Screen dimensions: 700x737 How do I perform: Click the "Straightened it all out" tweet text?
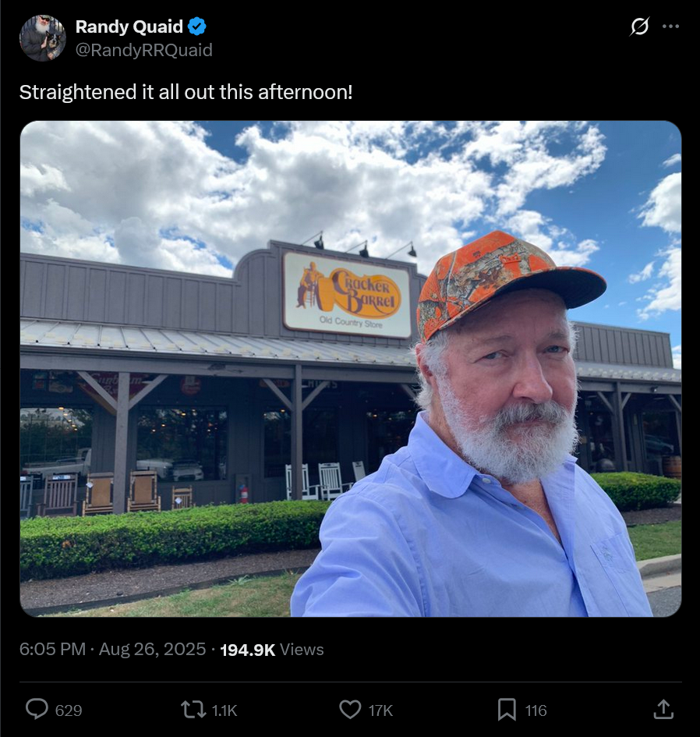tap(186, 92)
